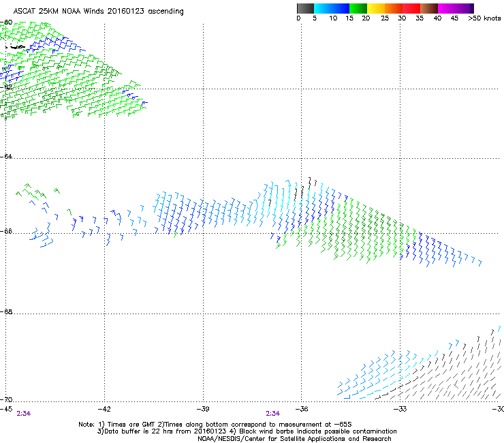Select the "0" label under the color bar

tap(298, 18)
